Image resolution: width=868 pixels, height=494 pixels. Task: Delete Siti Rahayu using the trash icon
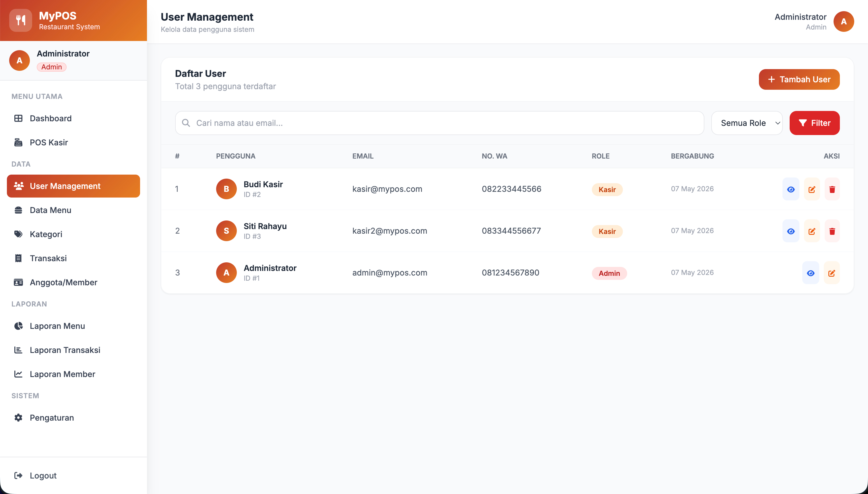832,231
